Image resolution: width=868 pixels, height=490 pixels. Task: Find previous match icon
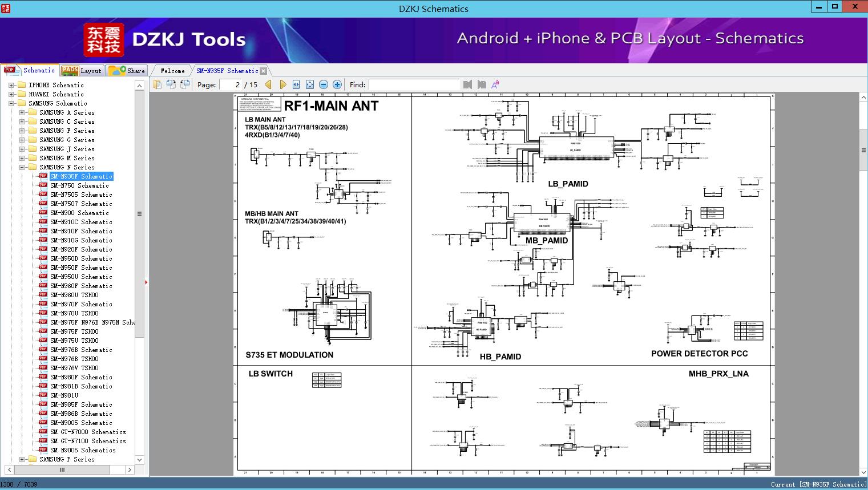[468, 84]
